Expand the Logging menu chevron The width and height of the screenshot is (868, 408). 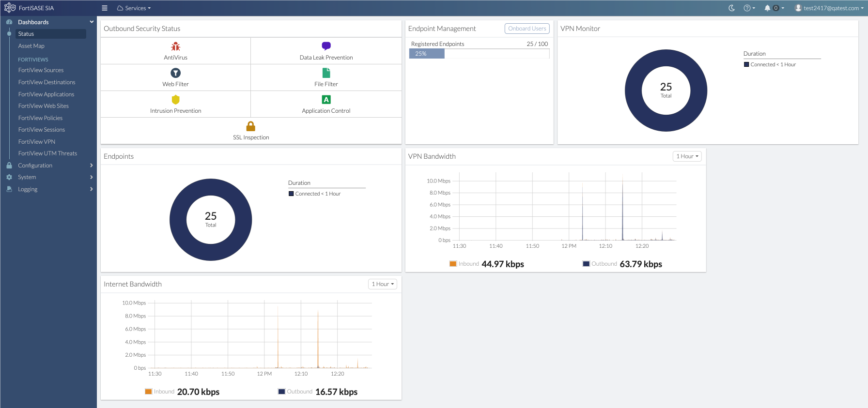click(92, 189)
